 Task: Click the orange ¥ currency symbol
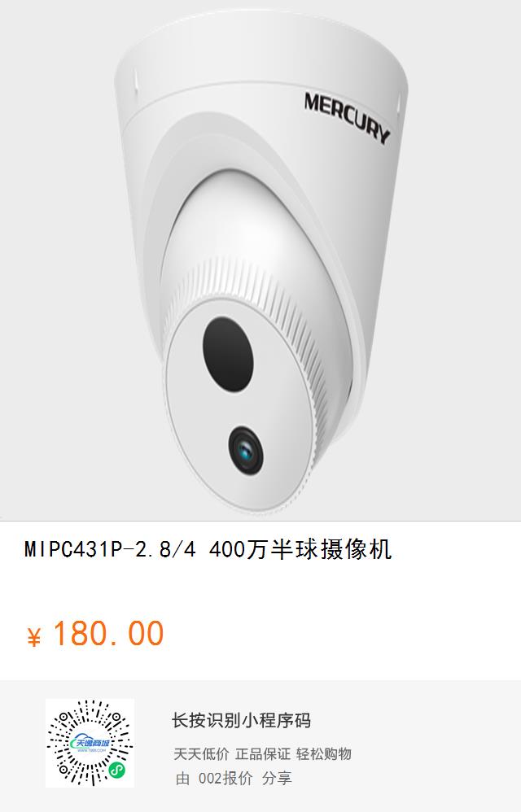pos(33,637)
